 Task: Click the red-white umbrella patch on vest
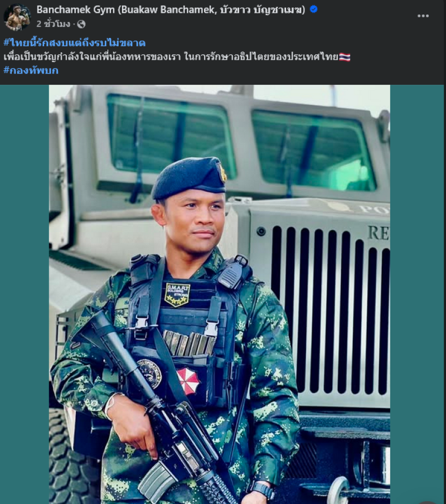coord(188,381)
